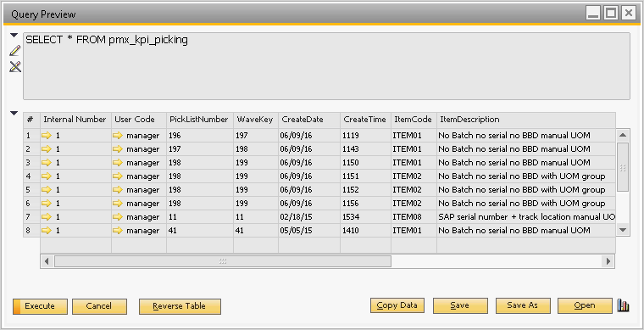Open manager user link arrow in row 8

(x=118, y=230)
